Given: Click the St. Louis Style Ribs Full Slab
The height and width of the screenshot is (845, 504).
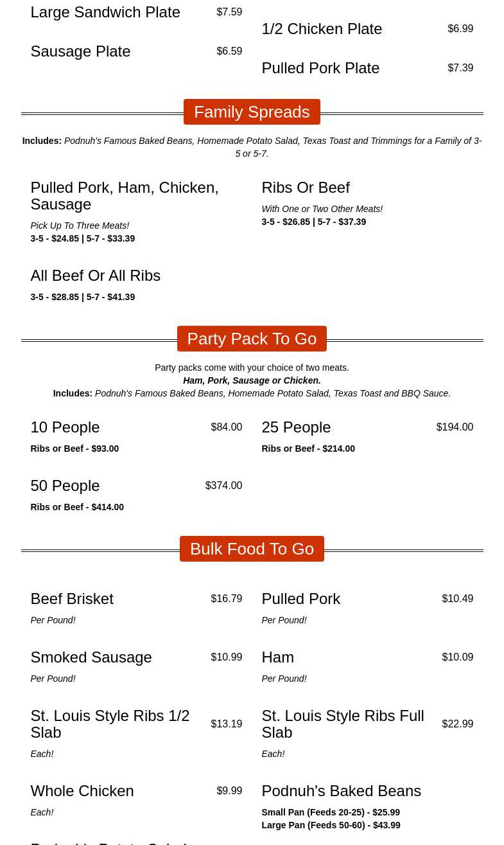Looking at the screenshot, I should (342, 724).
